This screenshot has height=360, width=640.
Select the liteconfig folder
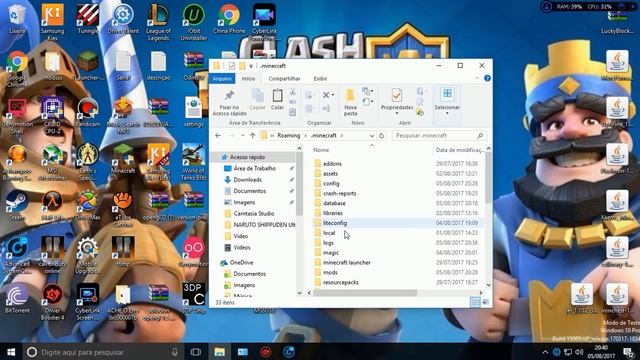[x=335, y=223]
